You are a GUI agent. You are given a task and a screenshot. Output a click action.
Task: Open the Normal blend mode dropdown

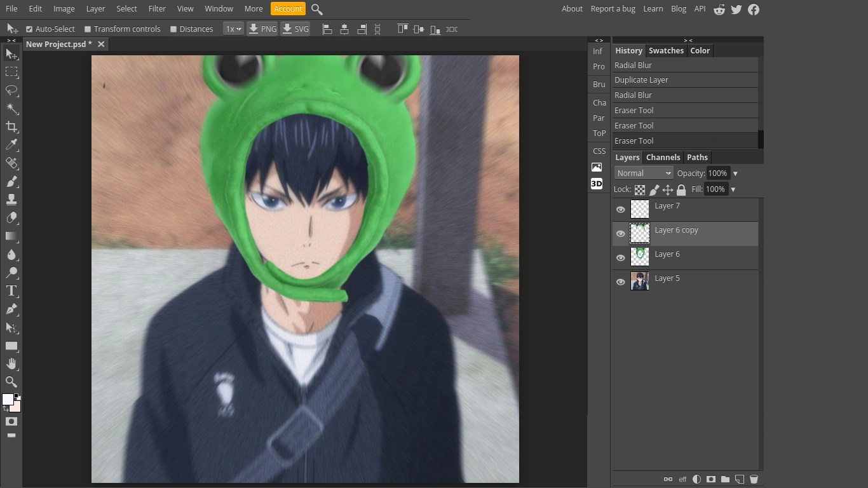[644, 173]
